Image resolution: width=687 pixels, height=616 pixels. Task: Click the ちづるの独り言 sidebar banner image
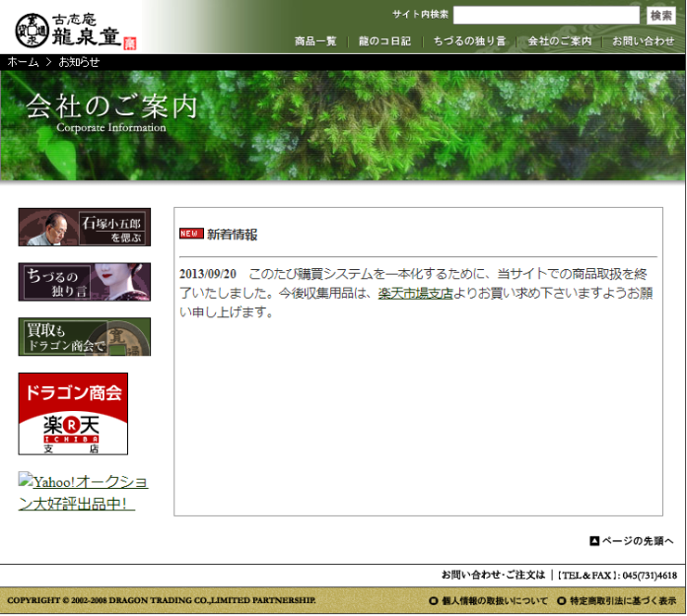point(85,282)
